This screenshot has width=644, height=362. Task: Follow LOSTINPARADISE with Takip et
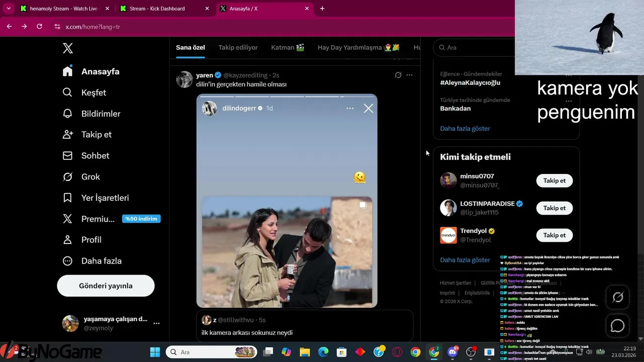[x=554, y=208]
